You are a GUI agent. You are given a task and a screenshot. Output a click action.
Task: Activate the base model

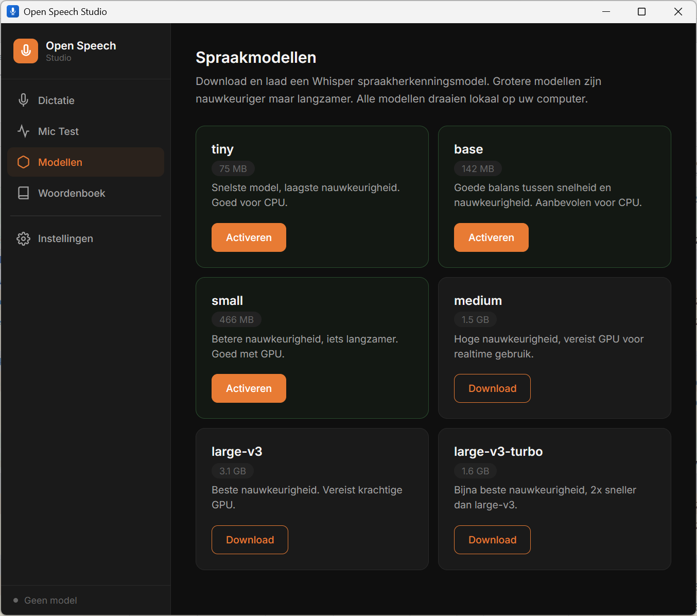pyautogui.click(x=491, y=237)
